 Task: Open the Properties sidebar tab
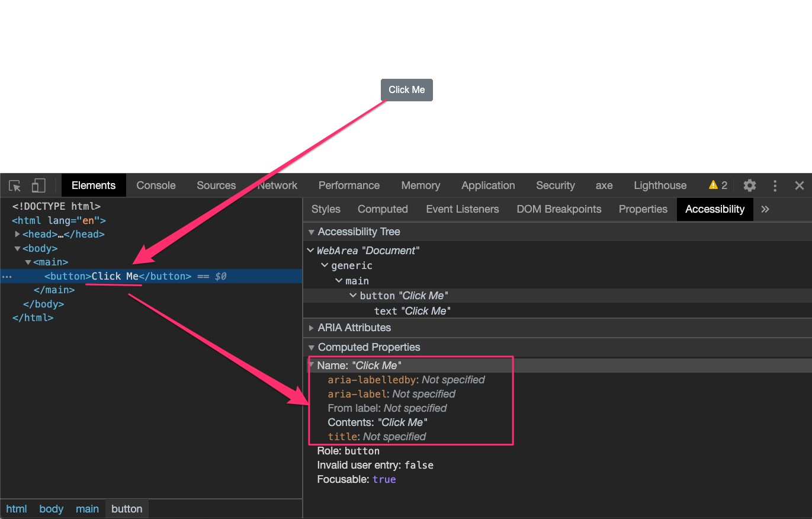pos(643,209)
